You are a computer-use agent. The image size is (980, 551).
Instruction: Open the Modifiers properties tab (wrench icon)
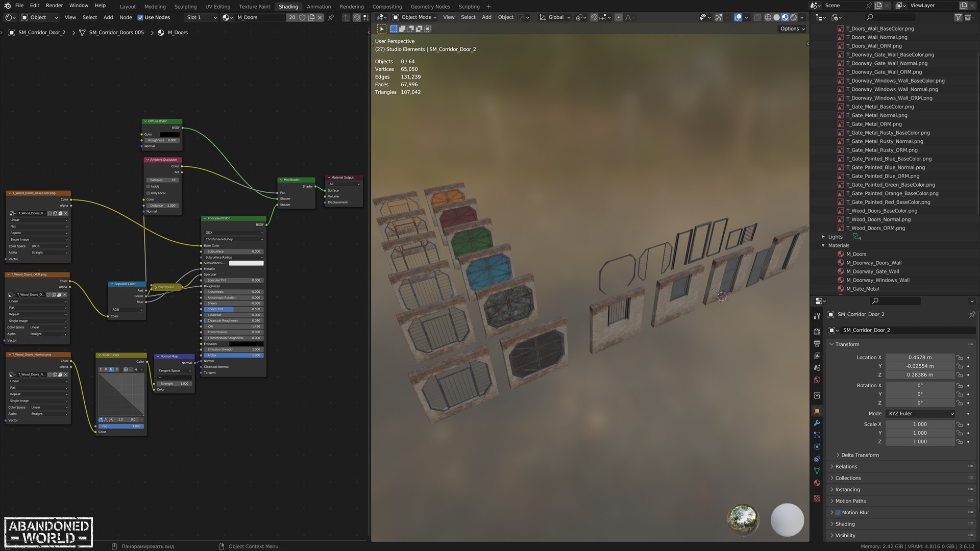(817, 423)
